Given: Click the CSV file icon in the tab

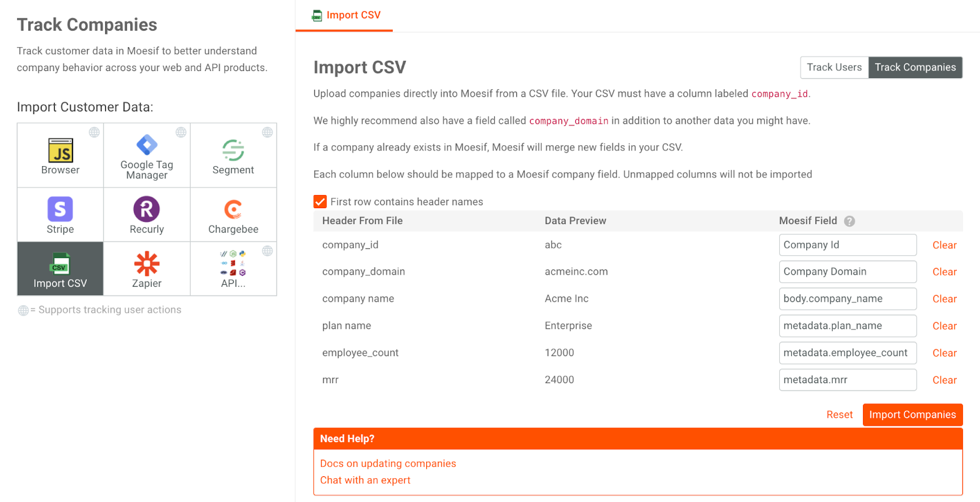Looking at the screenshot, I should coord(317,16).
